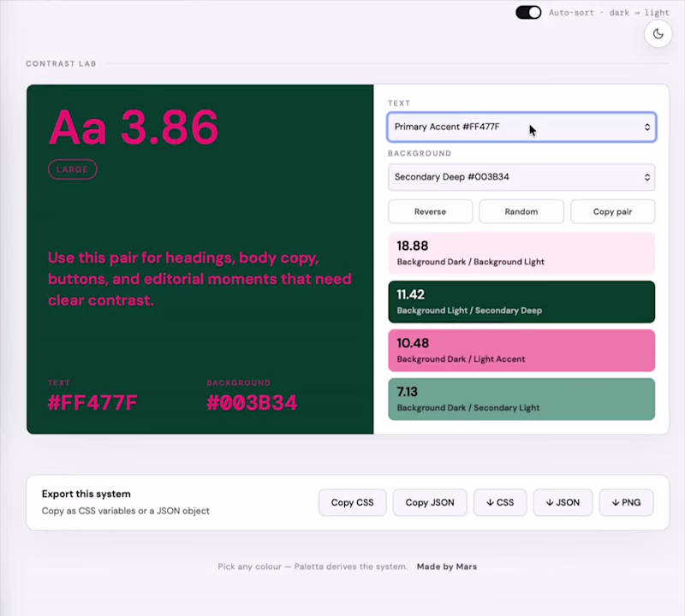Click the #003B34 background hex value

coord(252,402)
